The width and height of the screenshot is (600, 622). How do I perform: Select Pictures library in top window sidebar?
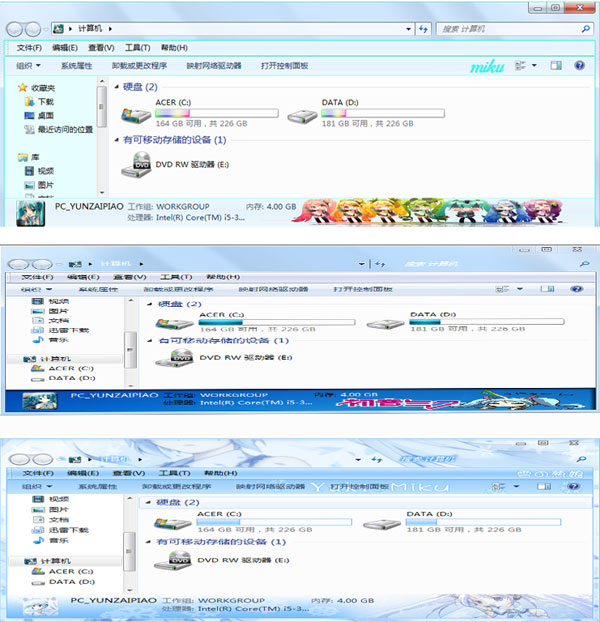click(39, 185)
